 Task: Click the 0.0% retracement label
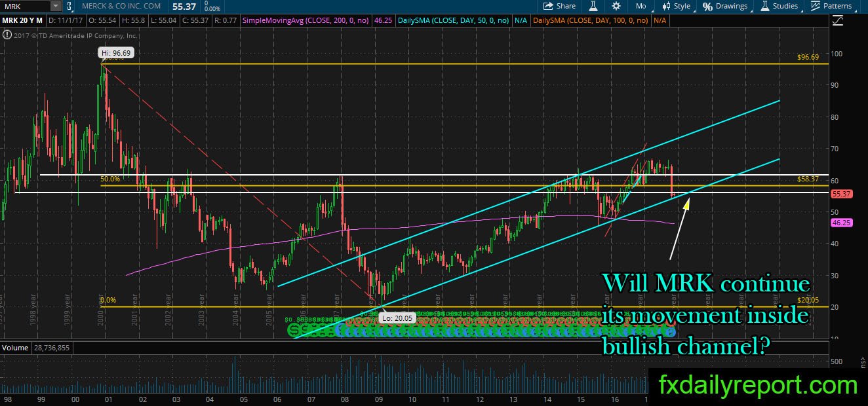pos(108,300)
